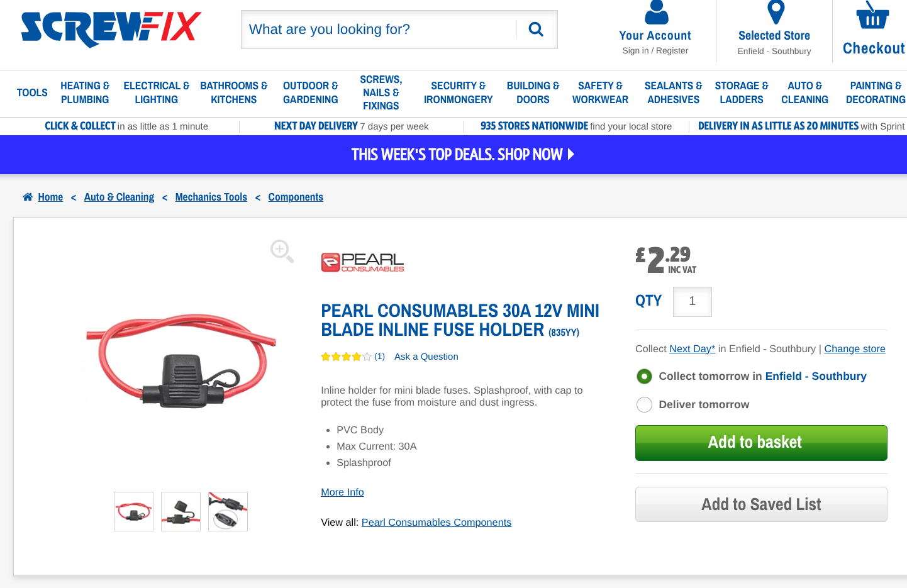Click the zoom magnifier on product image
The height and width of the screenshot is (588, 907).
click(x=281, y=251)
